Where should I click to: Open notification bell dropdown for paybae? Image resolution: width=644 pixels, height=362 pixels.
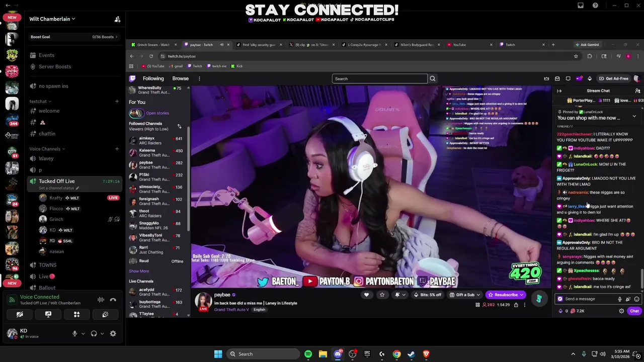(x=399, y=295)
